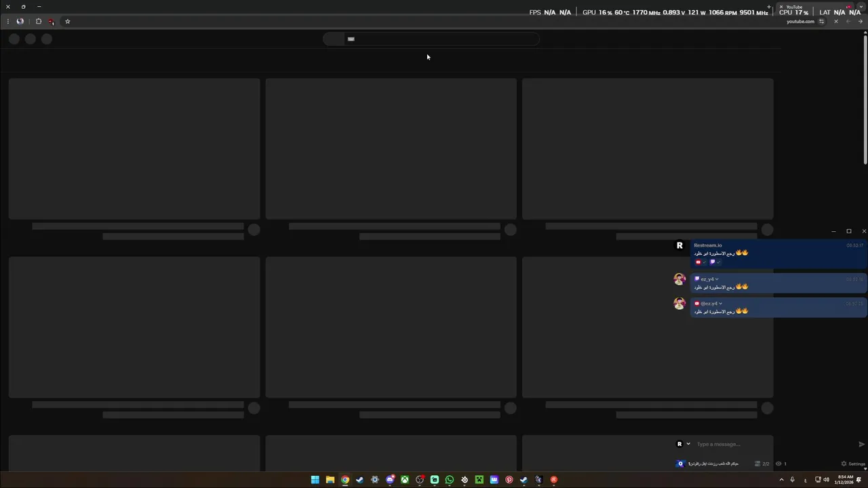The image size is (868, 488).
Task: Switch to Google Chrome in the taskbar
Action: pos(345,480)
